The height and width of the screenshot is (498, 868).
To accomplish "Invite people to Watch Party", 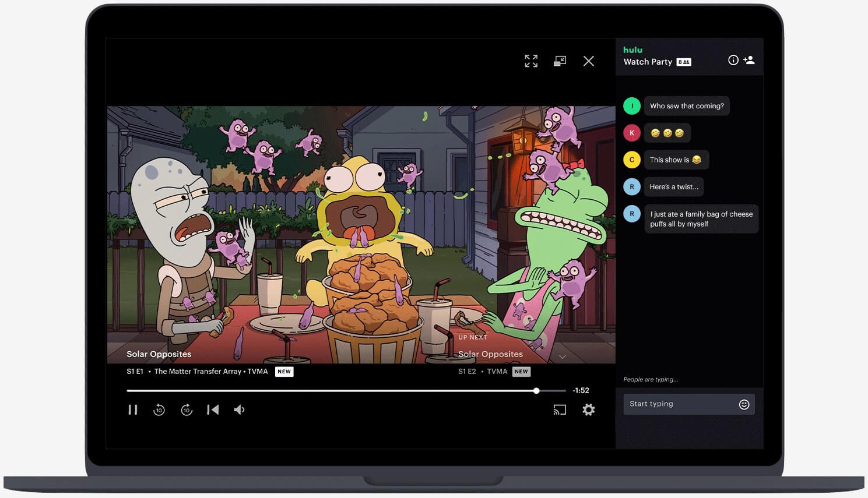I will point(749,60).
